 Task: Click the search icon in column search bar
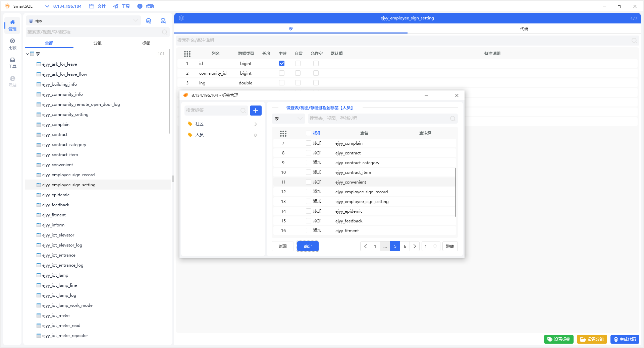[x=634, y=41]
